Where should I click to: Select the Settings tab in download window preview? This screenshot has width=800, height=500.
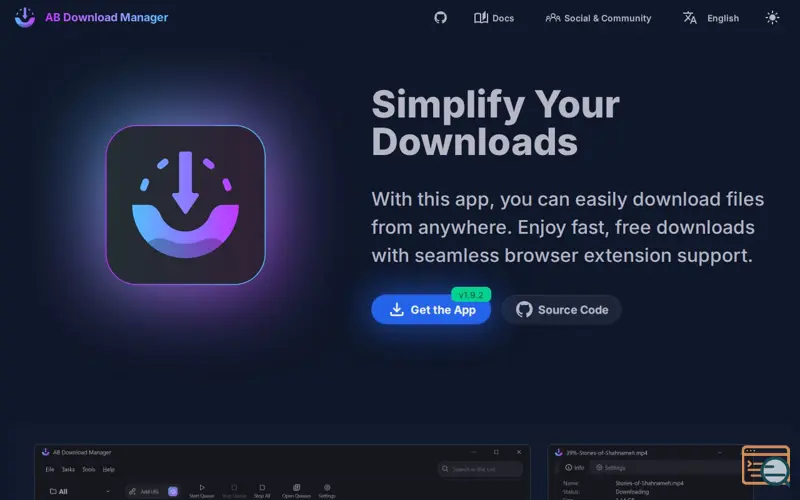point(610,467)
